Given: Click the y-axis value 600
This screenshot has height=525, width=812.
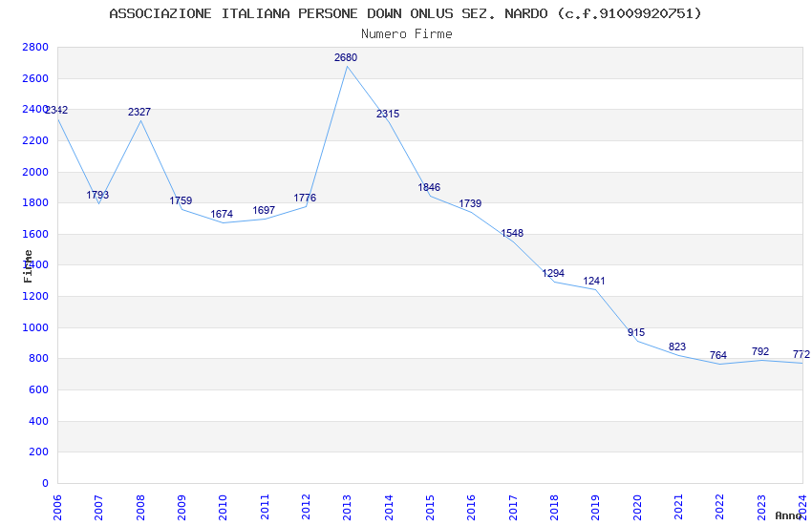Looking at the screenshot, I should 38,390.
